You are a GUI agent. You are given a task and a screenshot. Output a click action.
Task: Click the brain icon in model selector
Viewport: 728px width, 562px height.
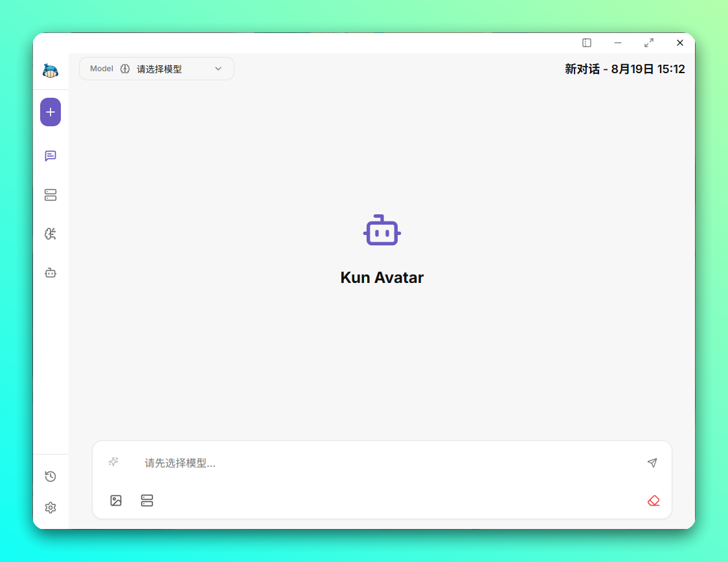125,69
